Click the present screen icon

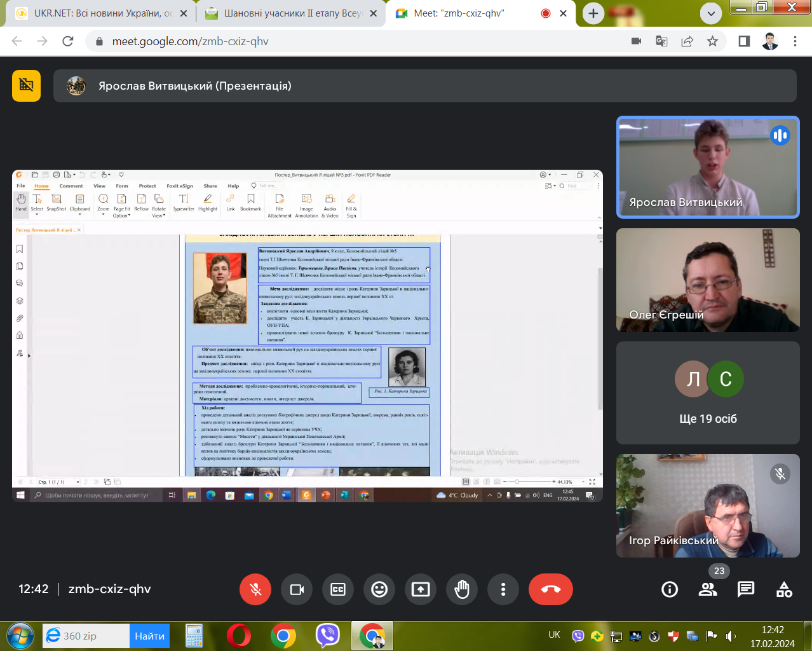pos(421,589)
